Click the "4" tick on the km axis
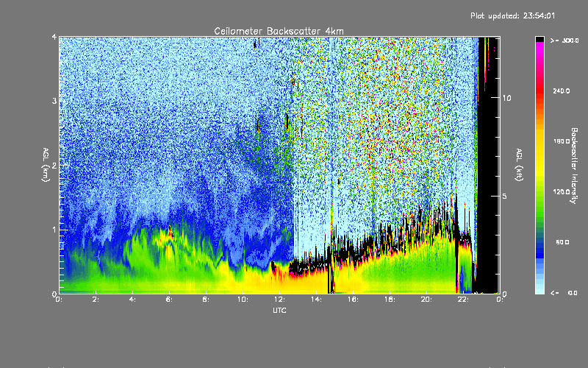588x368 pixels. pos(54,38)
